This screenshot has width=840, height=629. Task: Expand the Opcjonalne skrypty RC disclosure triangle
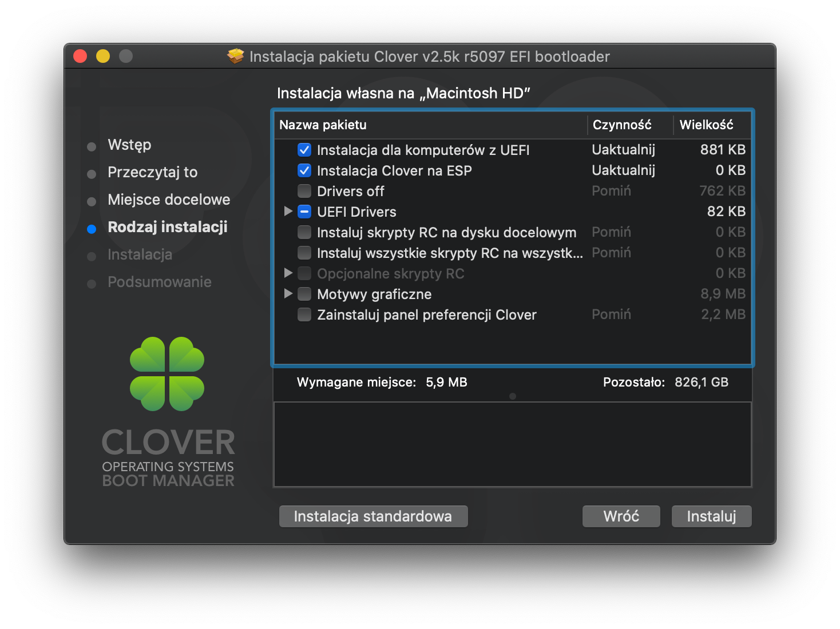tap(288, 273)
